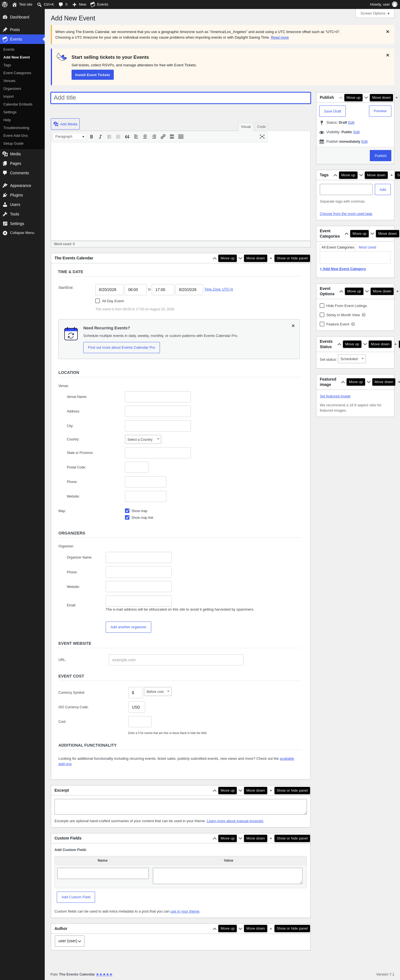Click the Events item in the top admin bar
This screenshot has height=980, width=400.
click(x=99, y=4)
